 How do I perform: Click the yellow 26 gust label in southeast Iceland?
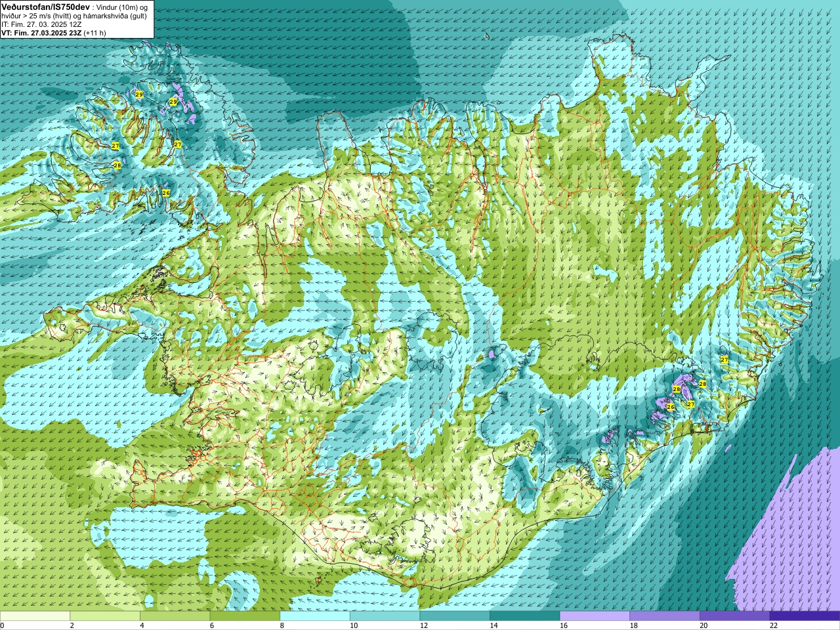point(670,407)
